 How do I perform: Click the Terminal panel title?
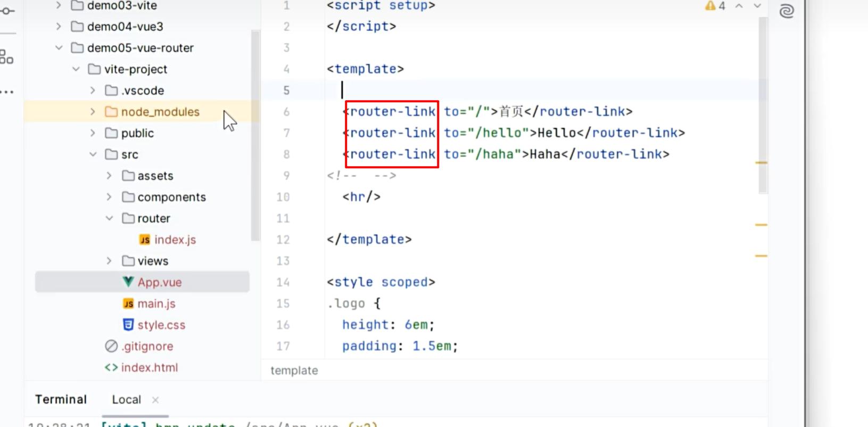61,399
